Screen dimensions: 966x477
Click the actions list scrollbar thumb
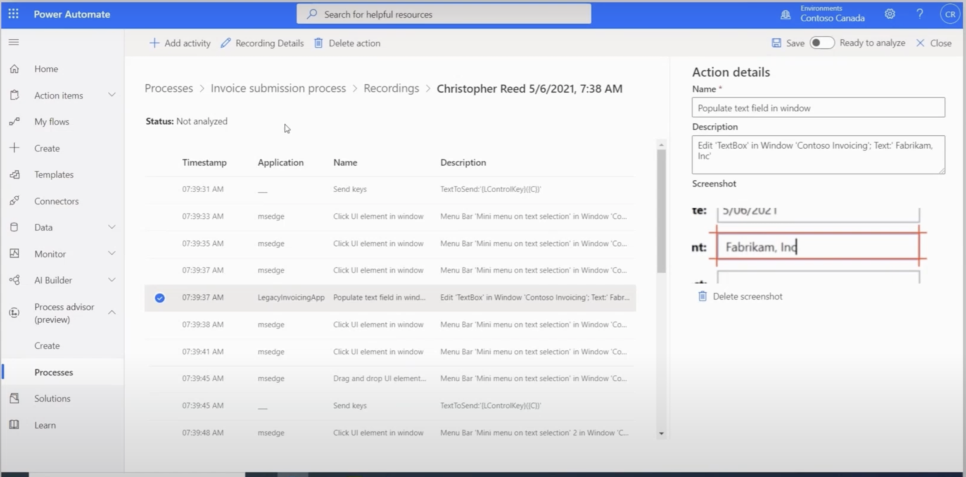pos(662,211)
